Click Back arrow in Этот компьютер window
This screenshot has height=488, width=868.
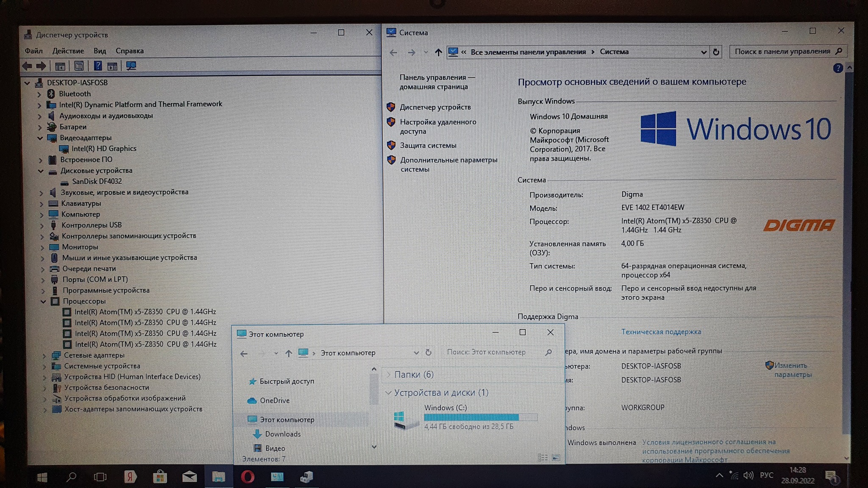(244, 354)
